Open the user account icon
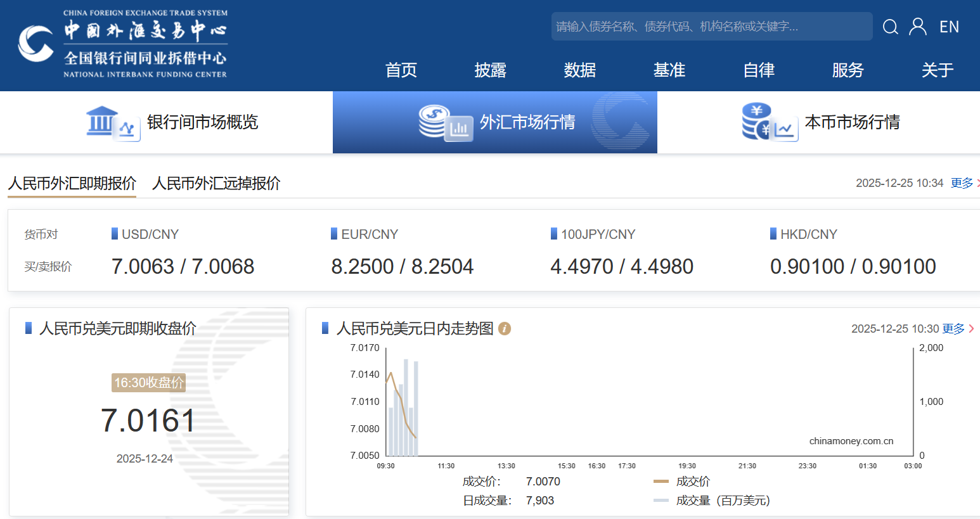Image resolution: width=980 pixels, height=519 pixels. [x=917, y=27]
